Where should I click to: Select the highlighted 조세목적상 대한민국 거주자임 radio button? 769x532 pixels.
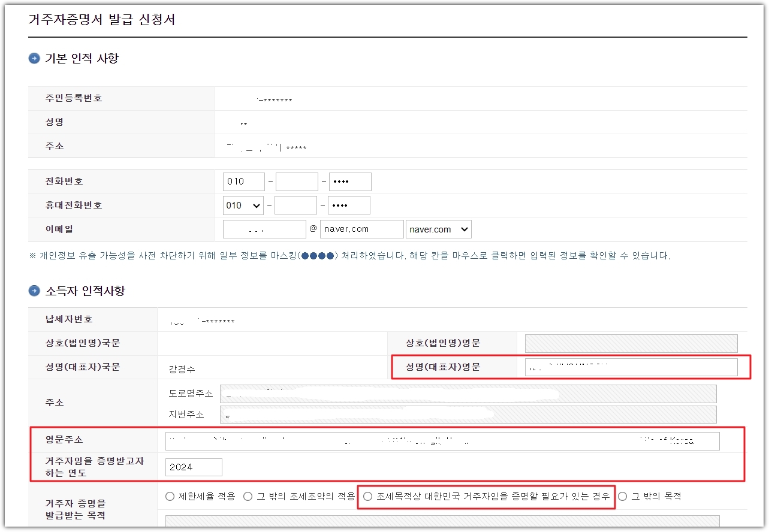tap(367, 497)
